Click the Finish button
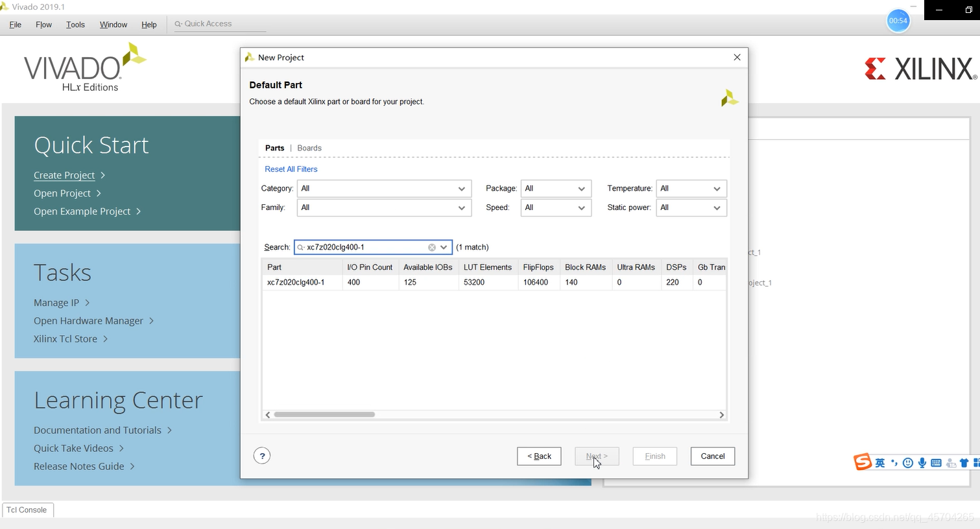Viewport: 980px width, 529px height. (655, 456)
